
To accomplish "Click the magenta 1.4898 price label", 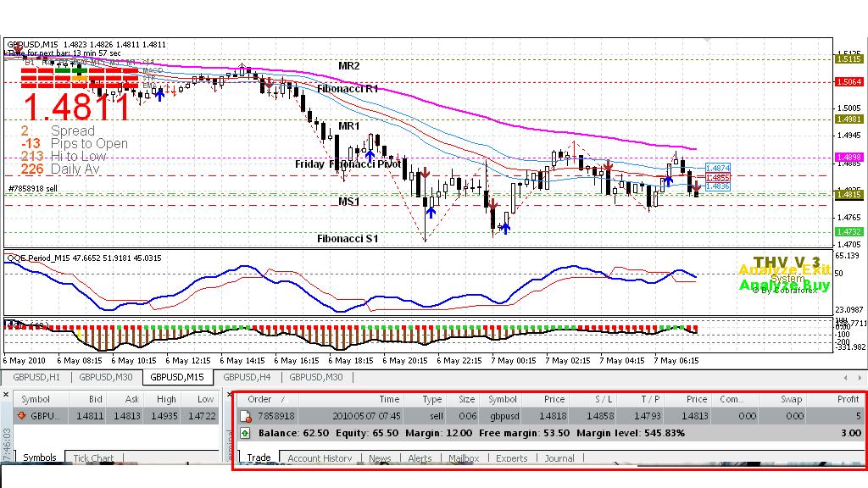I will (x=849, y=158).
